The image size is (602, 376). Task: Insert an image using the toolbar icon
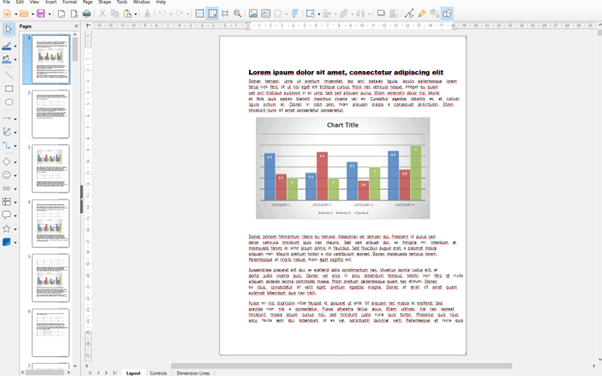tap(253, 14)
